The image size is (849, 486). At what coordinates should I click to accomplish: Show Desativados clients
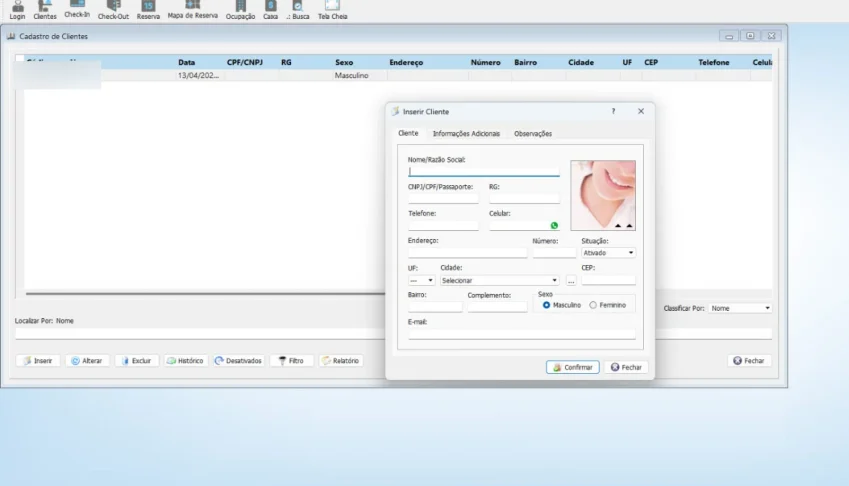[238, 360]
